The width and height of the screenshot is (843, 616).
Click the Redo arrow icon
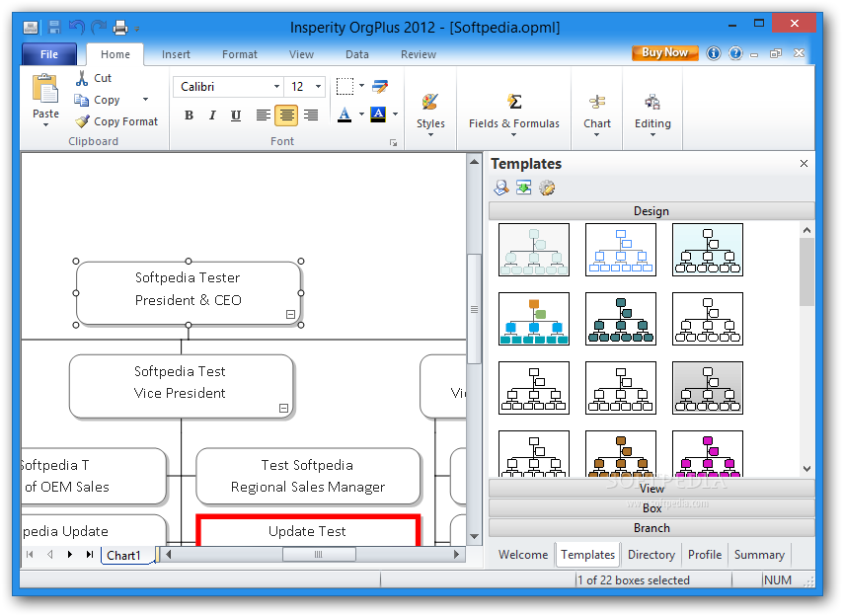99,27
